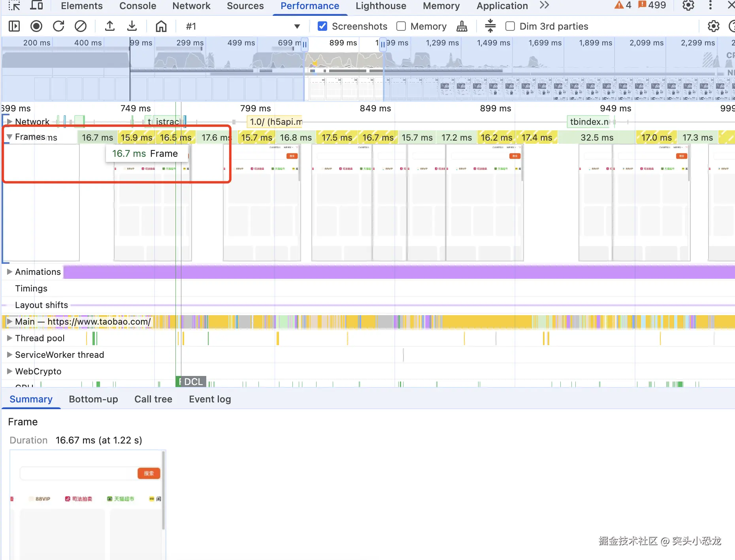This screenshot has height=560, width=735.
Task: Expand the ServiceWorker thread track
Action: pos(9,355)
